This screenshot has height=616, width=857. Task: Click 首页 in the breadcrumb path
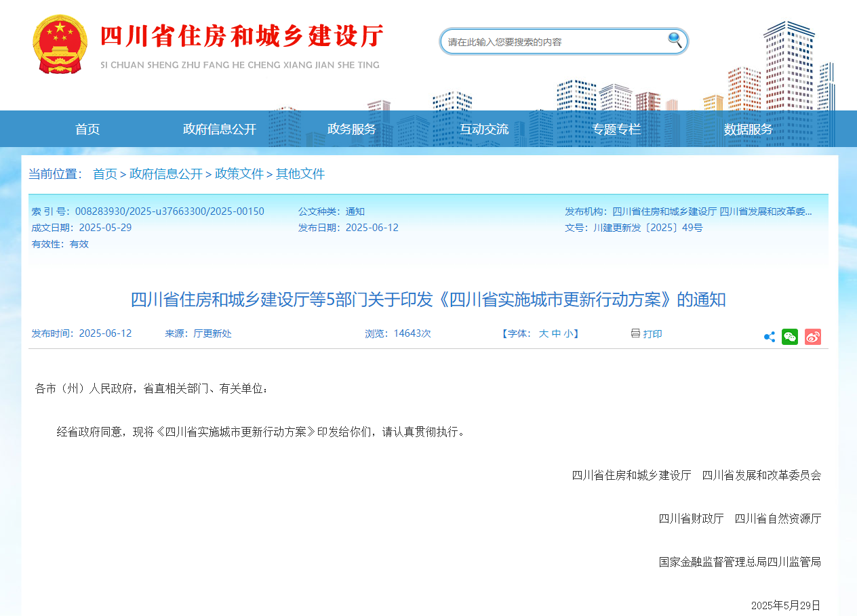105,174
